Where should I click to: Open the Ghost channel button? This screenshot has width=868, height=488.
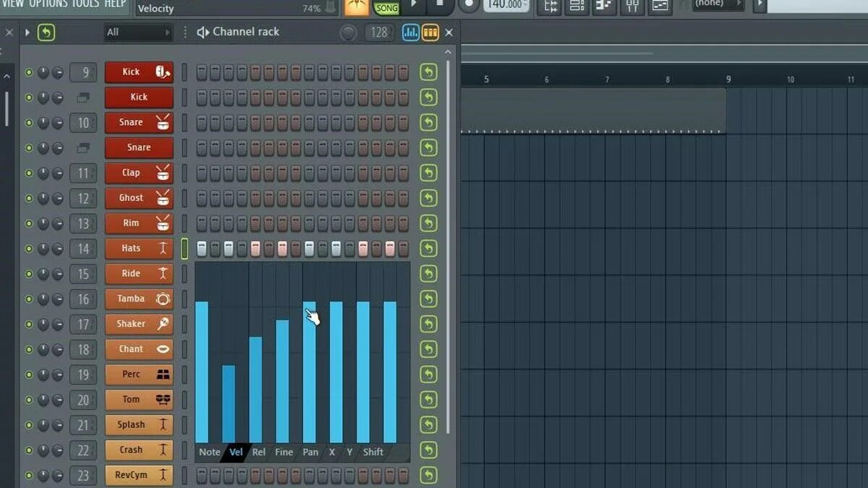click(x=139, y=198)
